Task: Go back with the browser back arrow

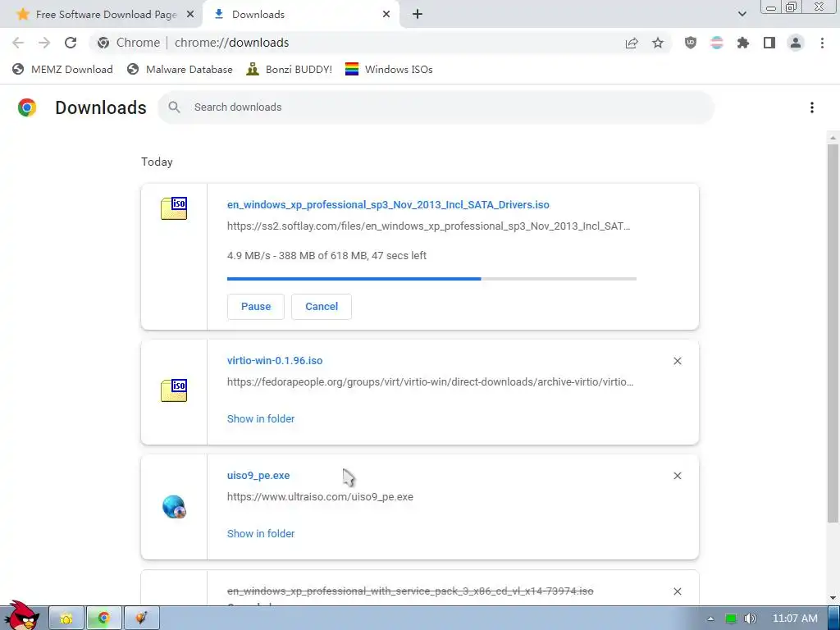Action: pyautogui.click(x=18, y=43)
